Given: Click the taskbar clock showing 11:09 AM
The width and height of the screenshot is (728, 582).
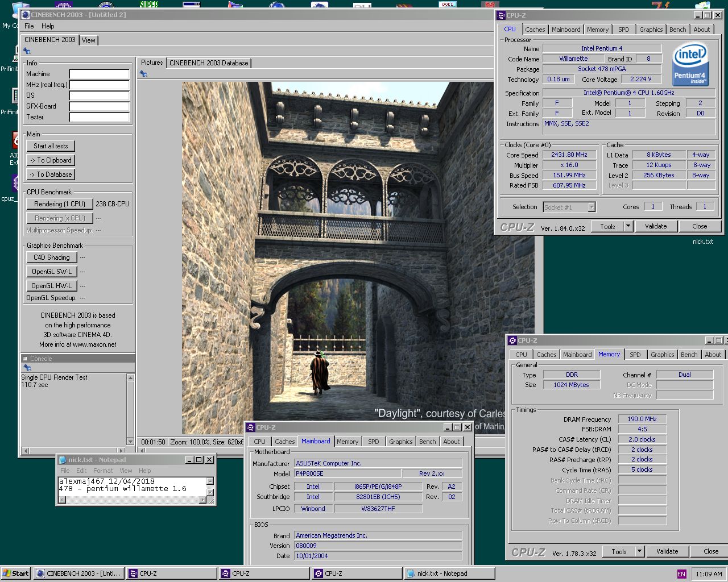Looking at the screenshot, I should [709, 574].
